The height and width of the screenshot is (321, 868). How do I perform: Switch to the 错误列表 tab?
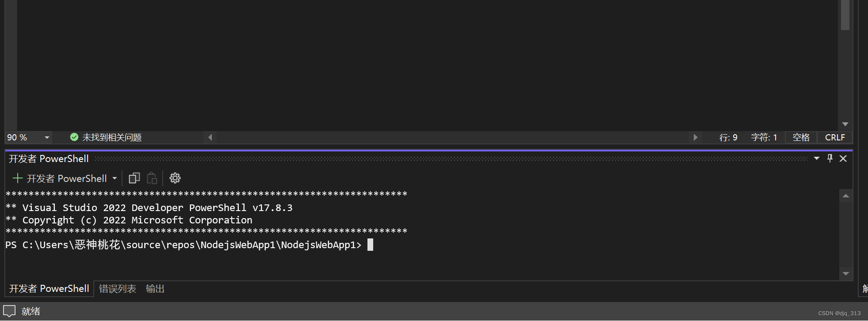tap(118, 288)
